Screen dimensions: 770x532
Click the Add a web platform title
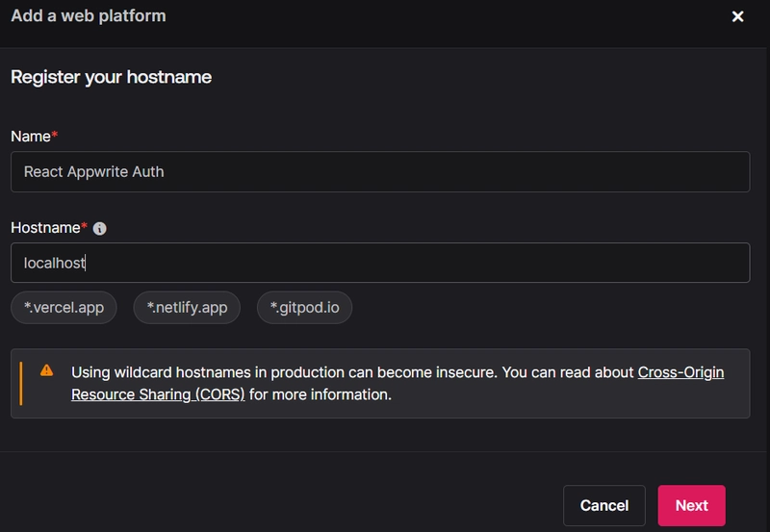[89, 16]
